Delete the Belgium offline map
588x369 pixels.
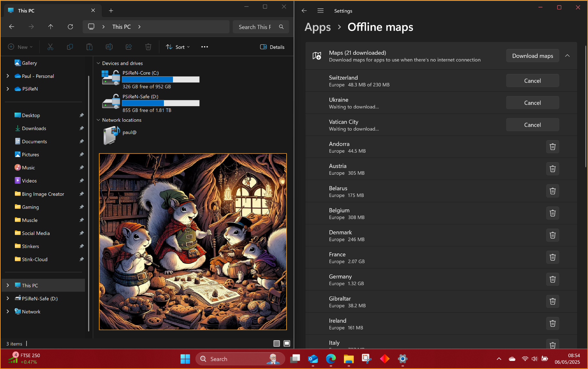point(552,213)
